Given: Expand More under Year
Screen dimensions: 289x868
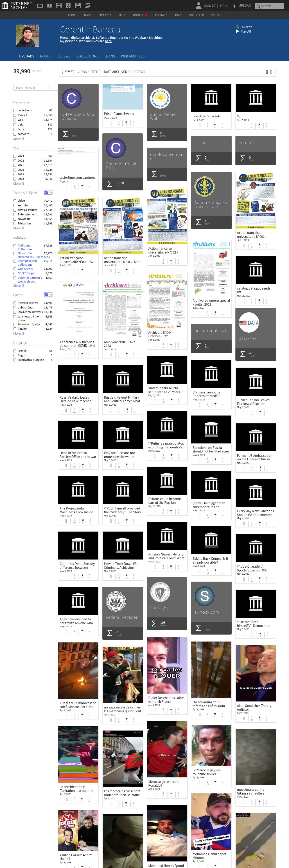Looking at the screenshot, I should coord(18,184).
